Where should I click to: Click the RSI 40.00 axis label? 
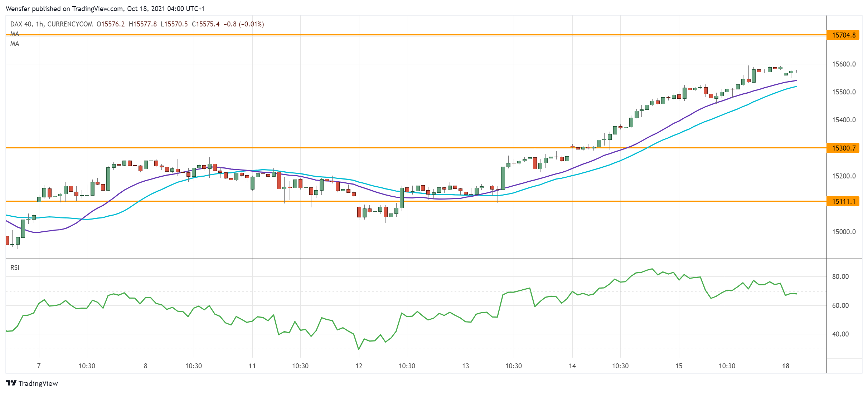[840, 334]
